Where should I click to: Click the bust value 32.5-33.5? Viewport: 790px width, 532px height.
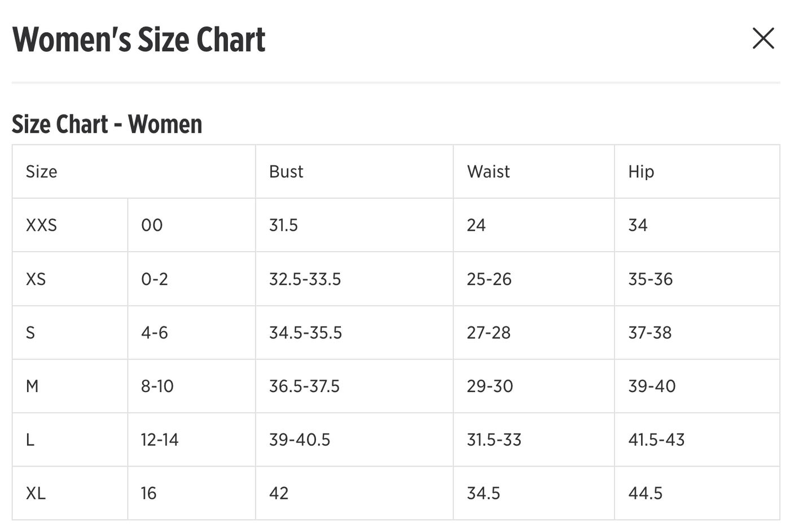point(305,279)
